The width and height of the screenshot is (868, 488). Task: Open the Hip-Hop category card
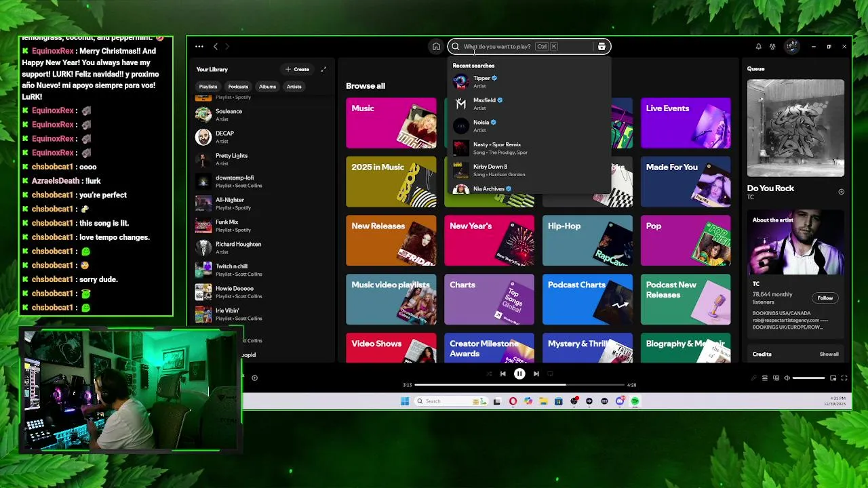pos(587,241)
